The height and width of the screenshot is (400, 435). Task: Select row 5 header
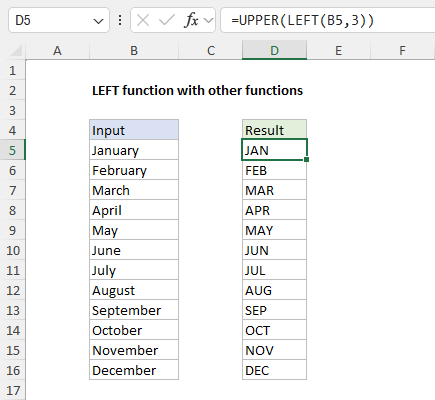[13, 150]
